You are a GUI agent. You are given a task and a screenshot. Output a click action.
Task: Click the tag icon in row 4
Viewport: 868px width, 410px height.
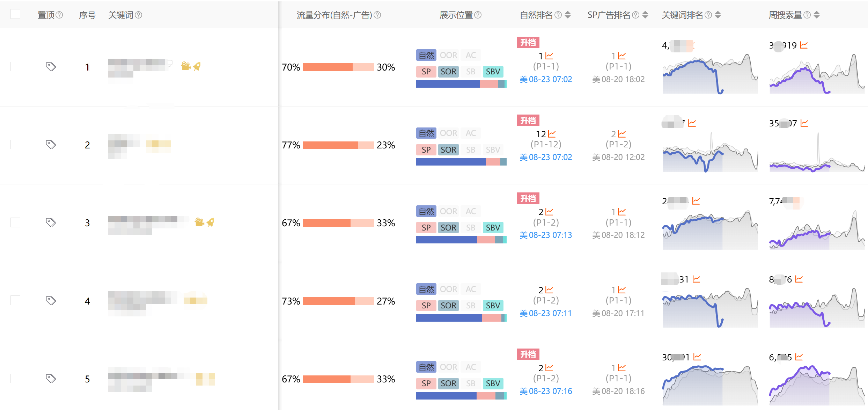point(51,301)
